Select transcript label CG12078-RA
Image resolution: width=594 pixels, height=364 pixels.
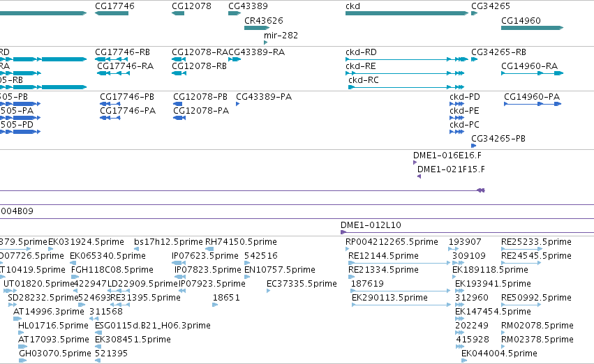coord(200,52)
